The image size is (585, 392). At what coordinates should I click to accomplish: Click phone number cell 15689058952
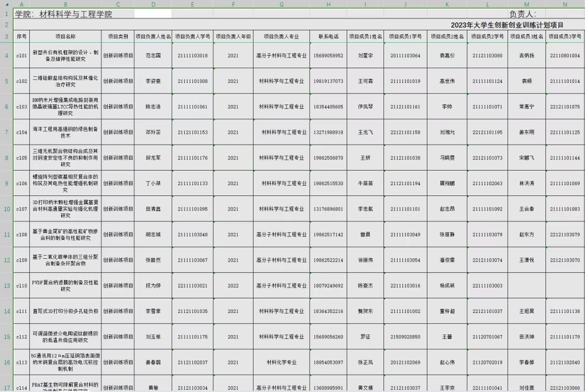pyautogui.click(x=328, y=56)
